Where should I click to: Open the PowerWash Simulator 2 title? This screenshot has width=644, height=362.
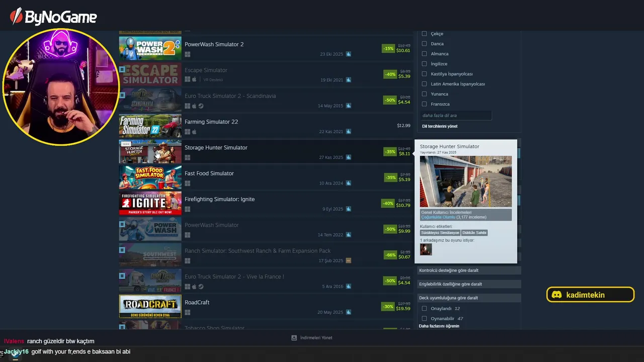[214, 44]
